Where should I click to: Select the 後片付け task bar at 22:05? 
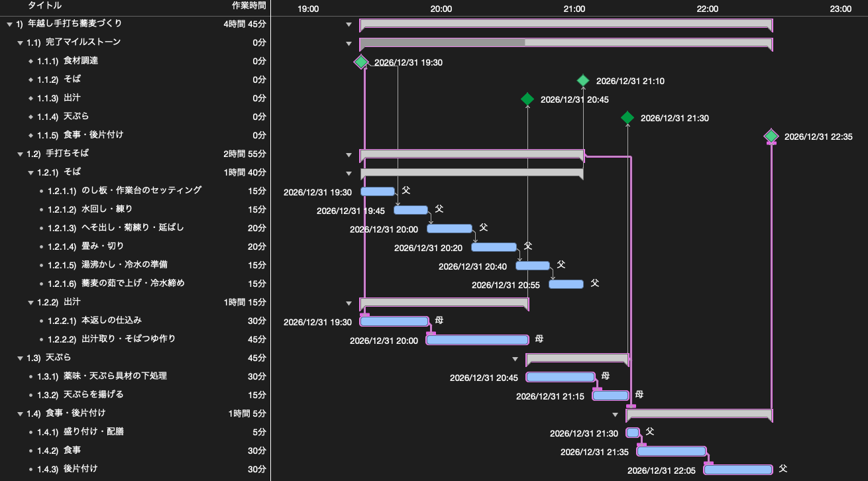pos(738,470)
